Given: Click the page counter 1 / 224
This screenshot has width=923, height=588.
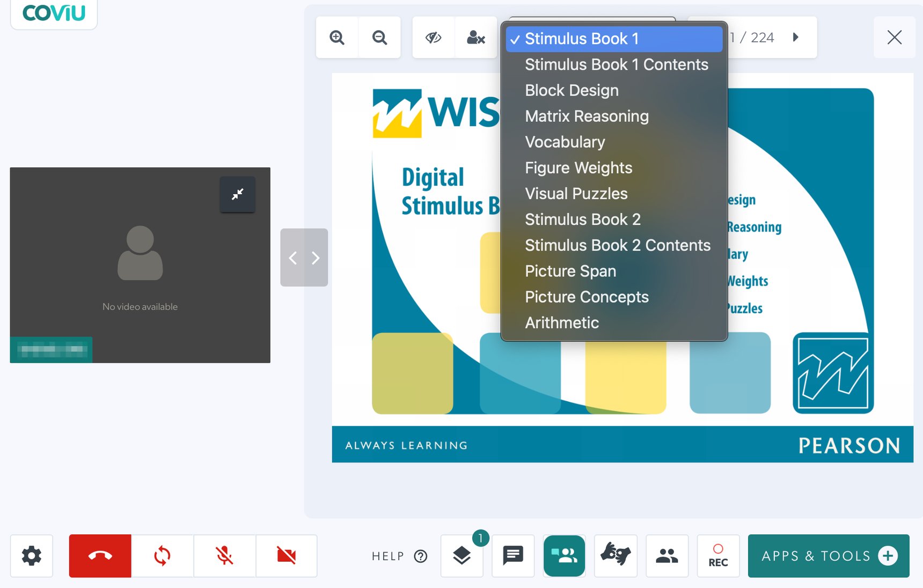Looking at the screenshot, I should tap(752, 38).
